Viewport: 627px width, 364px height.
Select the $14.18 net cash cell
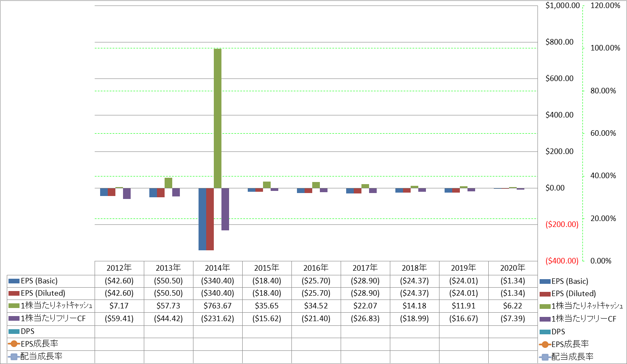pyautogui.click(x=414, y=306)
